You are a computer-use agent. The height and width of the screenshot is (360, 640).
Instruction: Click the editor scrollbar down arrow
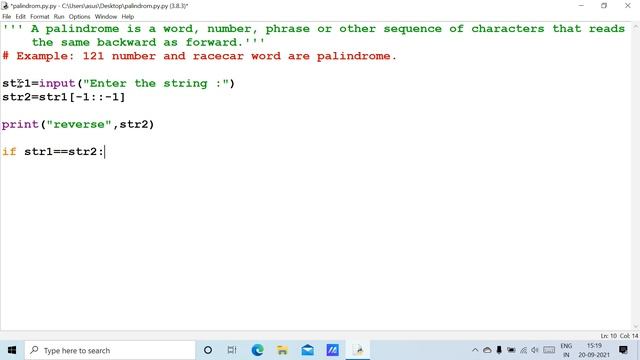[636, 326]
